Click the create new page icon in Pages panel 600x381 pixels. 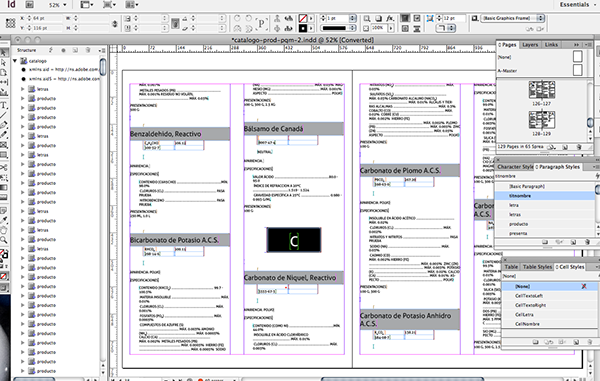[x=565, y=147]
